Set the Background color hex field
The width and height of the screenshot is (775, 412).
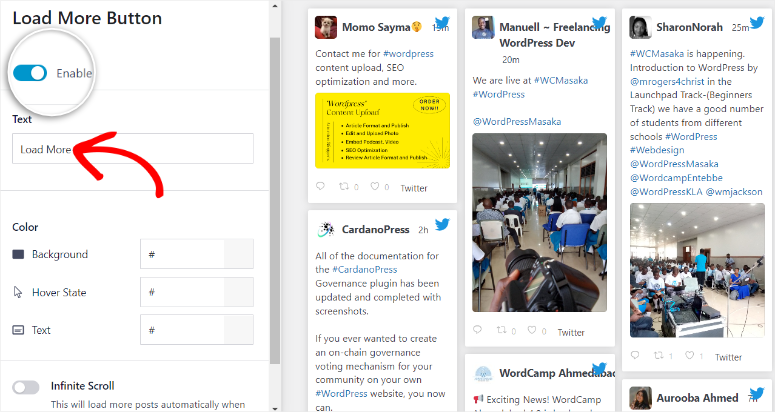click(182, 254)
